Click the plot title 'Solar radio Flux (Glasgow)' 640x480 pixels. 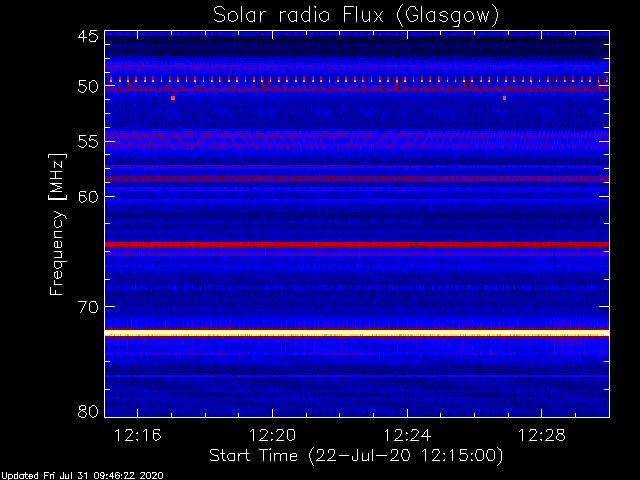coord(356,16)
